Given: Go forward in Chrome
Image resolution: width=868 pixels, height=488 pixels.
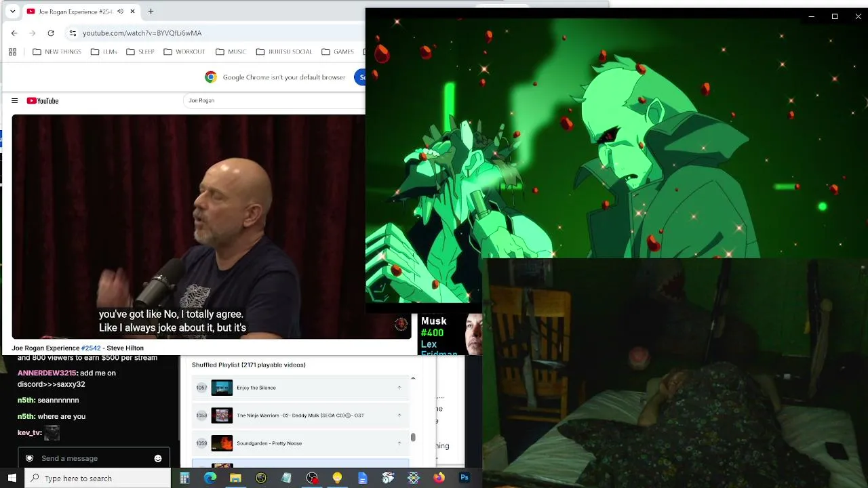Looking at the screenshot, I should point(33,33).
